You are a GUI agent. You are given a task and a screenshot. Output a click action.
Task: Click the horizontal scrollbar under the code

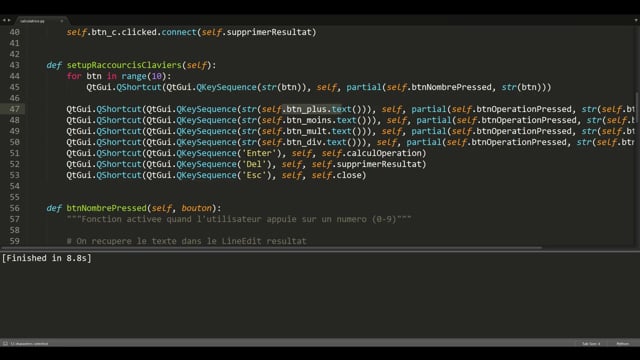tap(271, 248)
